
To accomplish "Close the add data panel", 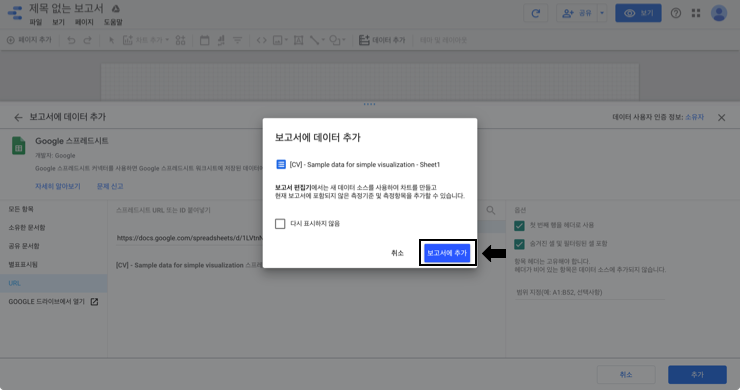I will [x=722, y=118].
